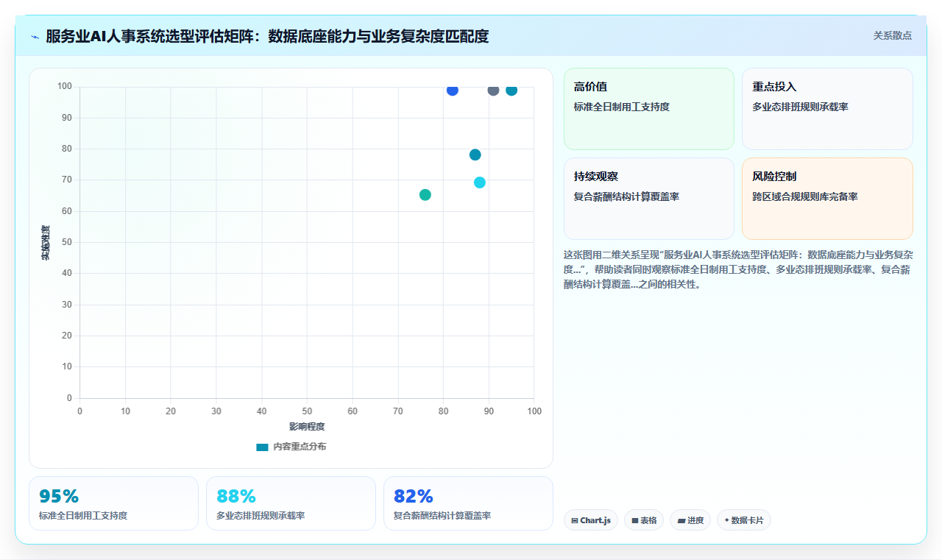The image size is (942, 560).
Task: Click the icon in the 进度 tag
Action: [x=681, y=520]
